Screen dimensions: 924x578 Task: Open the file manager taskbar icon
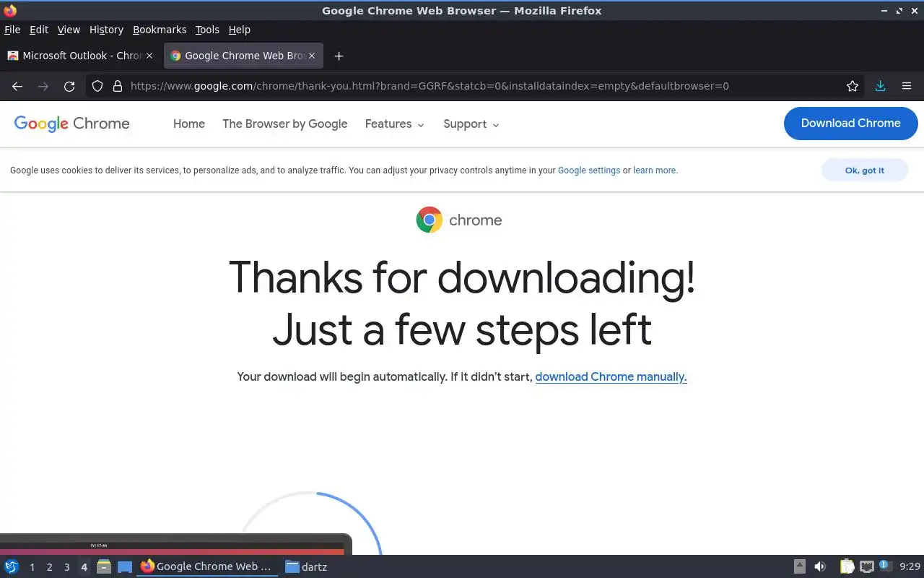(x=103, y=566)
